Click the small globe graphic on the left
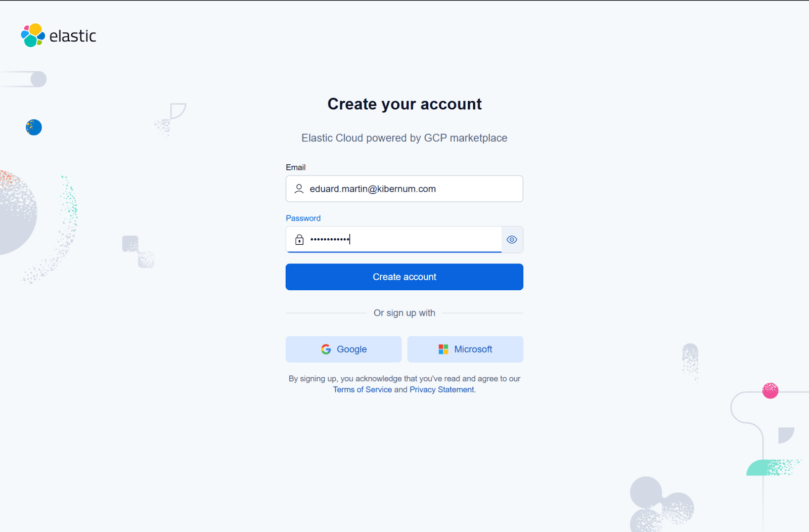This screenshot has height=532, width=809. (33, 127)
